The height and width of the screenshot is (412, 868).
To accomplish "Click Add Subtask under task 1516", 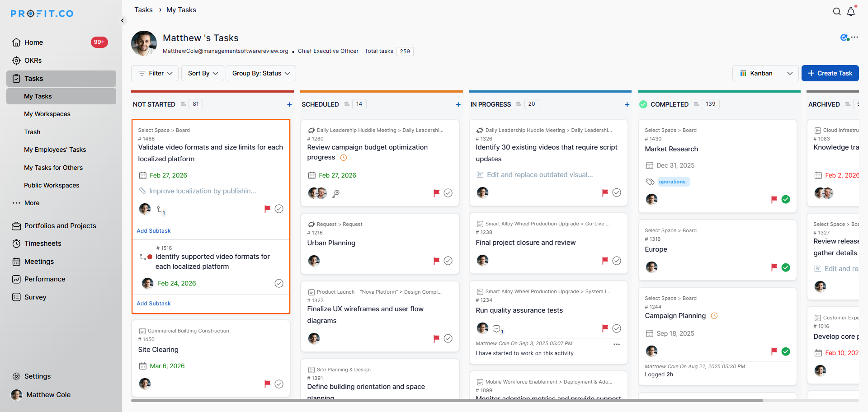I will pos(154,304).
